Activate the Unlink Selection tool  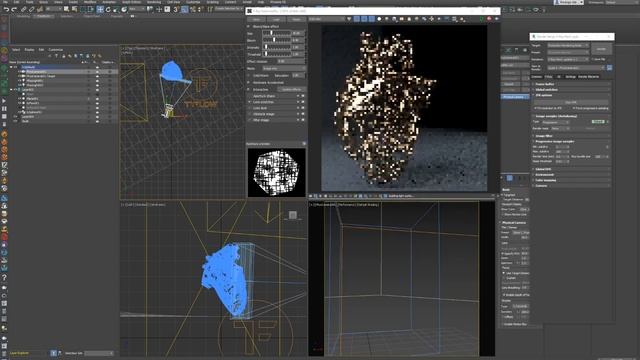pos(31,9)
